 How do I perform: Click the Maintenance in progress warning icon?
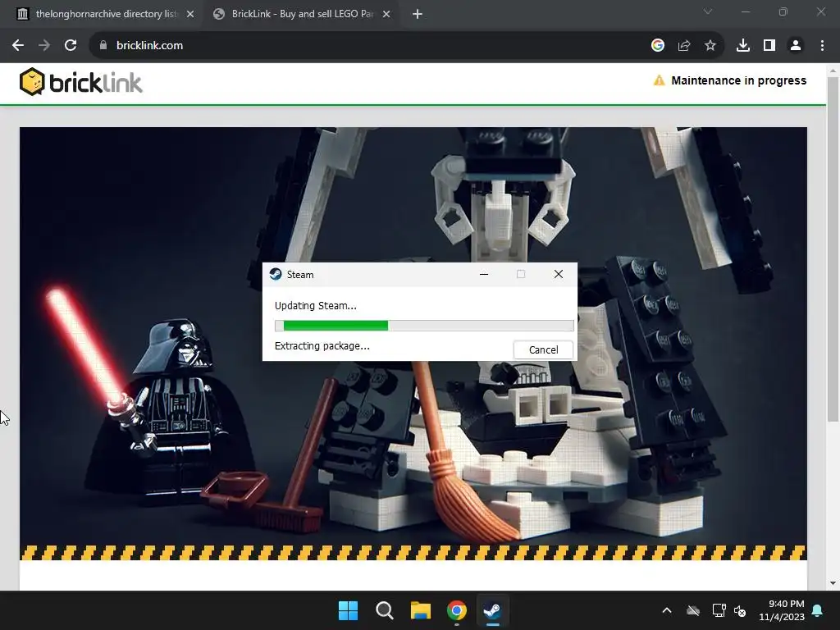pos(659,80)
